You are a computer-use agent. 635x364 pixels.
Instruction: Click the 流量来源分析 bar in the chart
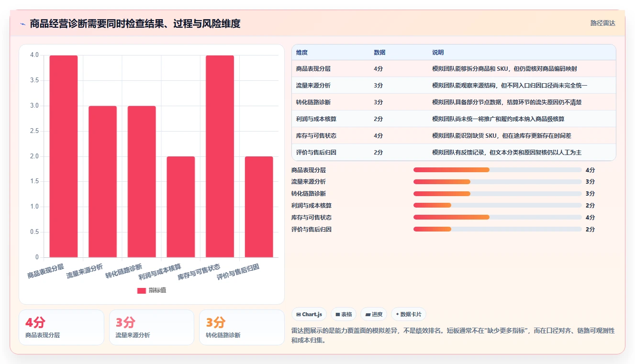pos(103,182)
